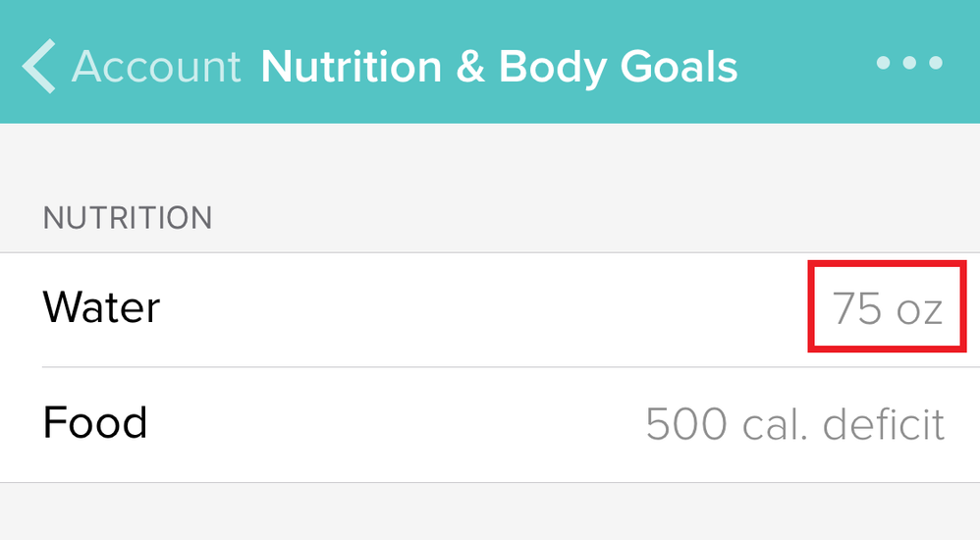Image resolution: width=980 pixels, height=540 pixels.
Task: Select the NUTRITION section header
Action: [x=128, y=217]
